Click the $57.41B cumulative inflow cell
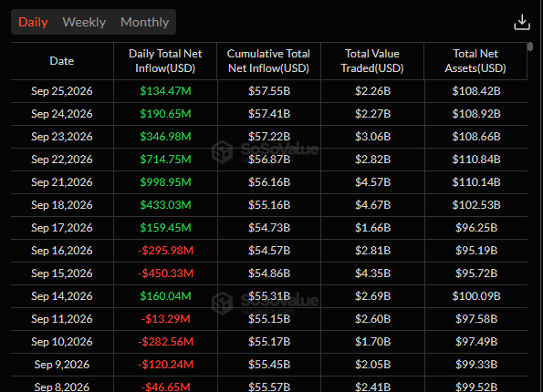 pyautogui.click(x=269, y=114)
